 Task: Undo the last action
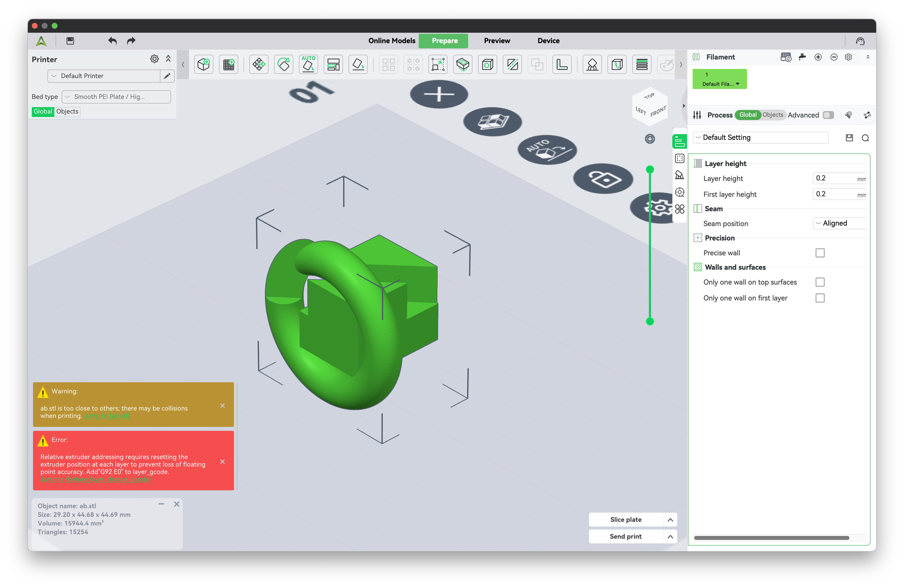pos(112,41)
